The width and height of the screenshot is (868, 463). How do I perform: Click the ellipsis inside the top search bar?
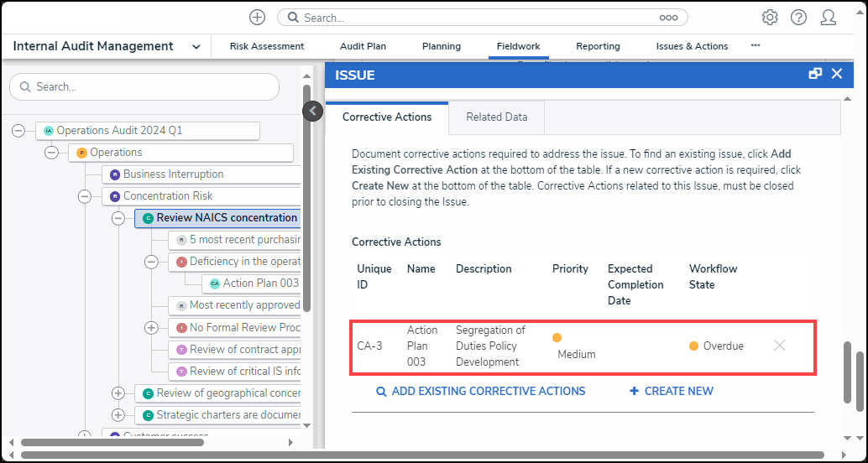[x=668, y=18]
